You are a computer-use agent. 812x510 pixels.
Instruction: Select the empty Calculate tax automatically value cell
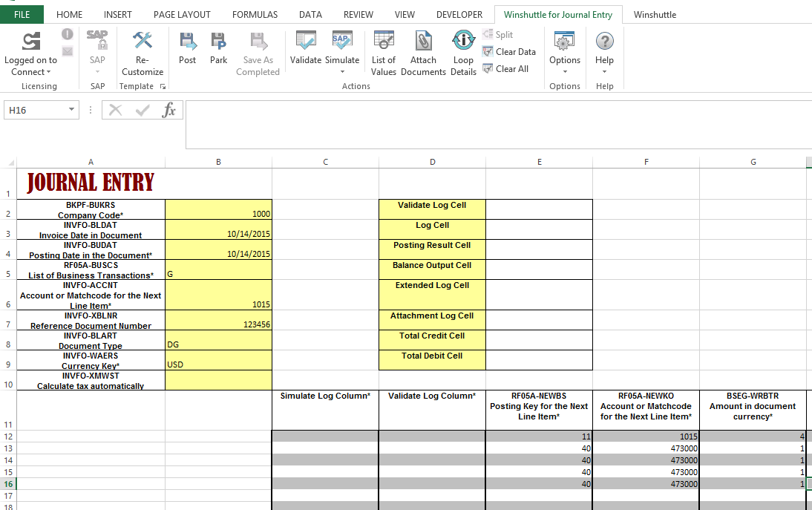218,380
